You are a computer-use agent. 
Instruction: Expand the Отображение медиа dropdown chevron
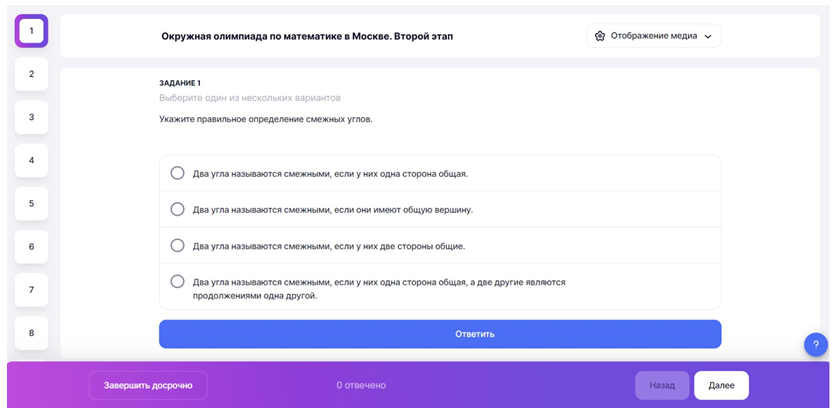coord(708,36)
